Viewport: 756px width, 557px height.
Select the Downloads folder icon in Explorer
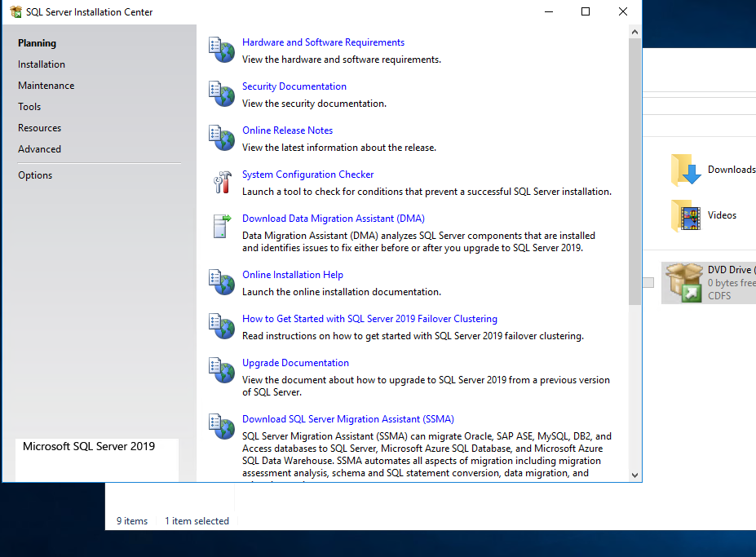tap(686, 170)
